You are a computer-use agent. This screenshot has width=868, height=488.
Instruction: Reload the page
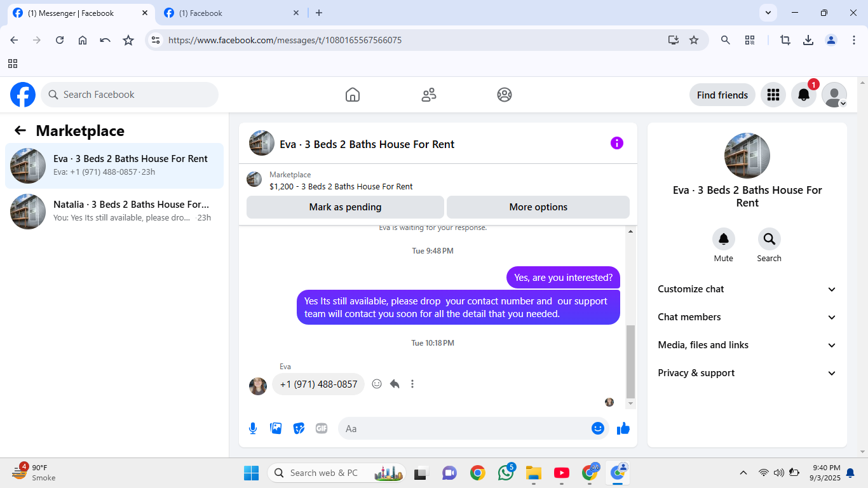click(60, 40)
